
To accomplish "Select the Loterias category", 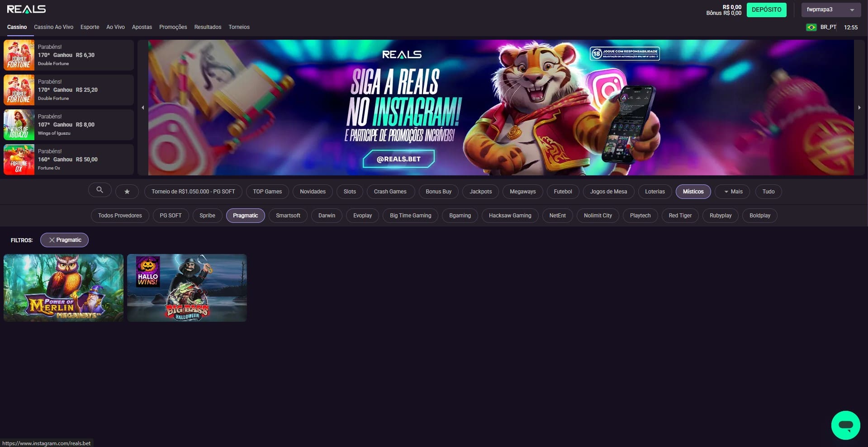I will point(655,192).
